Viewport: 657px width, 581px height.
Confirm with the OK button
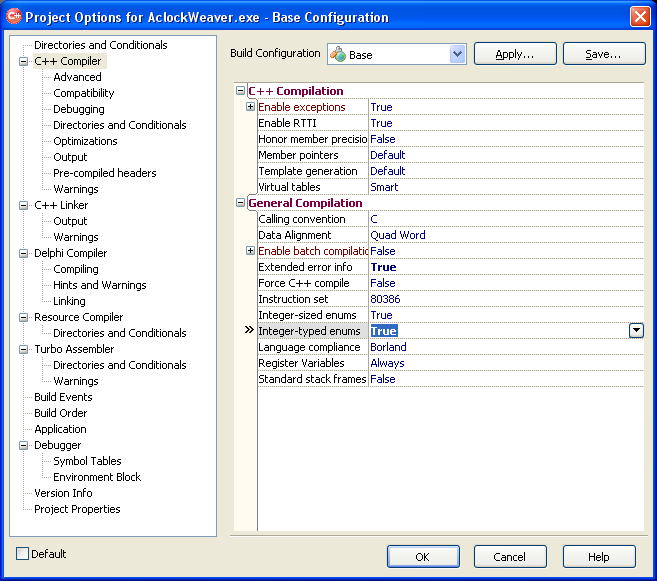point(423,557)
